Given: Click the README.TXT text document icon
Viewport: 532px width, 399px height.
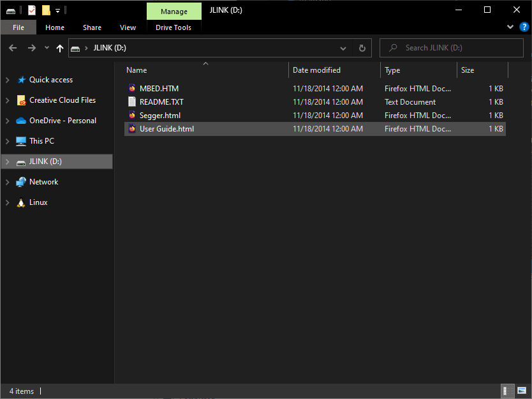Looking at the screenshot, I should pyautogui.click(x=132, y=102).
